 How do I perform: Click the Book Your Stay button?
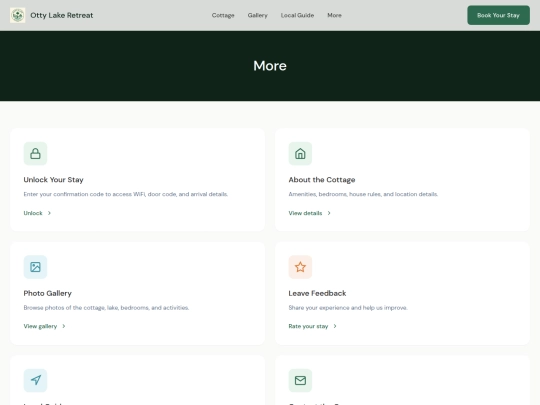click(498, 15)
